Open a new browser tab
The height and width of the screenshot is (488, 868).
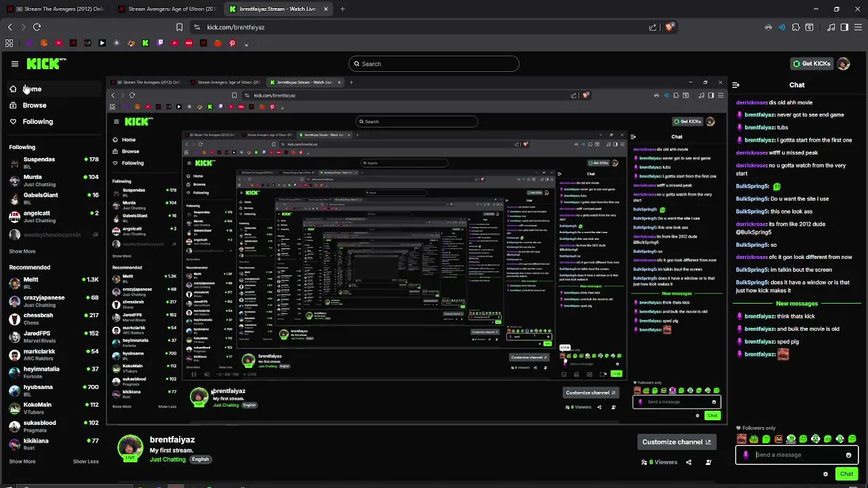(x=342, y=9)
